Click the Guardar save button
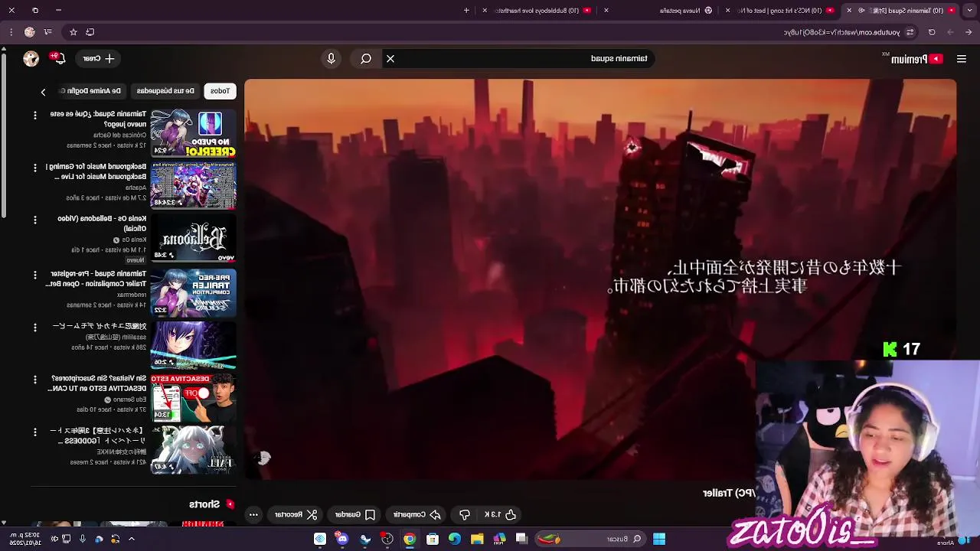Screen dimensions: 980x551 [355, 514]
